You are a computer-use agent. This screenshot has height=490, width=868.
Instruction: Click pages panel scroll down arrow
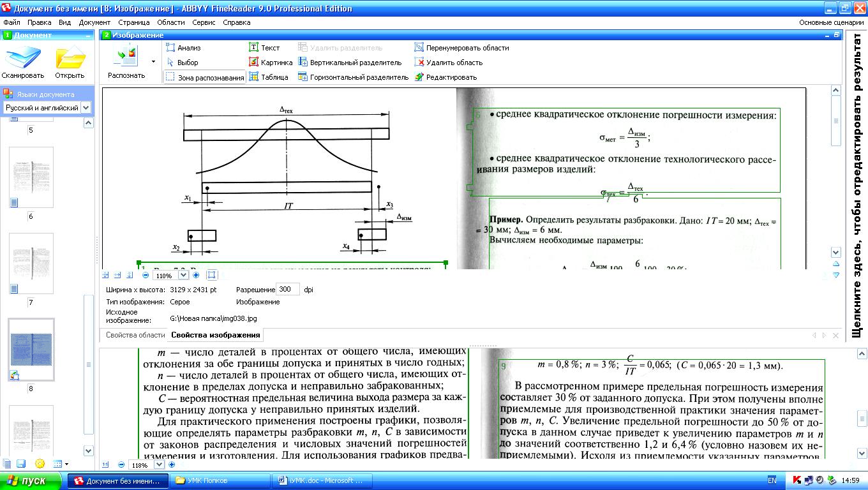89,450
